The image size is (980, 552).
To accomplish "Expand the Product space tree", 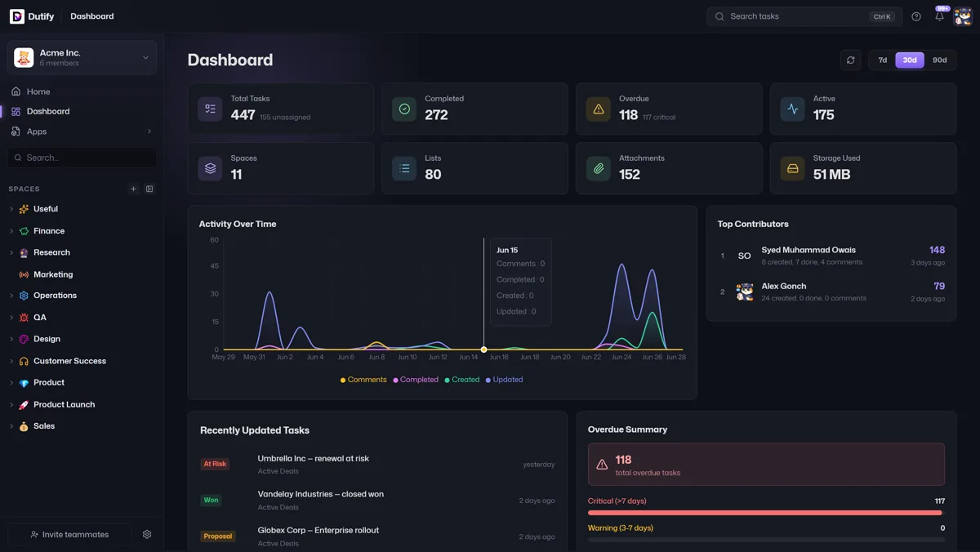I will tap(11, 382).
